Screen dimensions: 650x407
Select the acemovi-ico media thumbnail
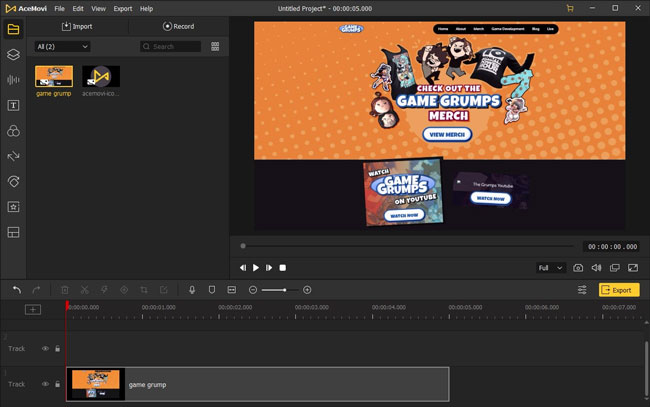[101, 76]
